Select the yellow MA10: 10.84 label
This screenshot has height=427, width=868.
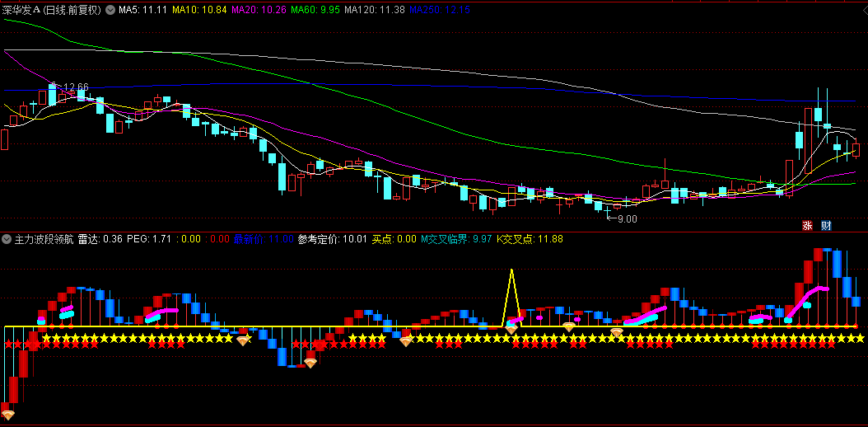click(200, 9)
